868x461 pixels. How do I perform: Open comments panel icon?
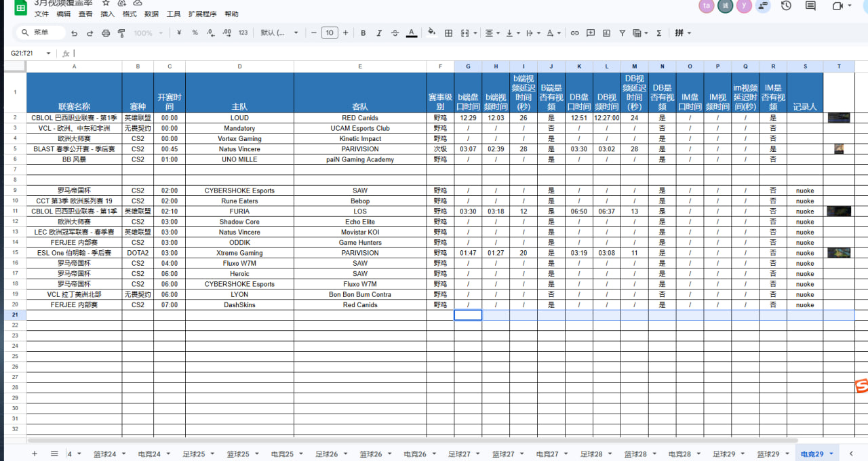(810, 5)
